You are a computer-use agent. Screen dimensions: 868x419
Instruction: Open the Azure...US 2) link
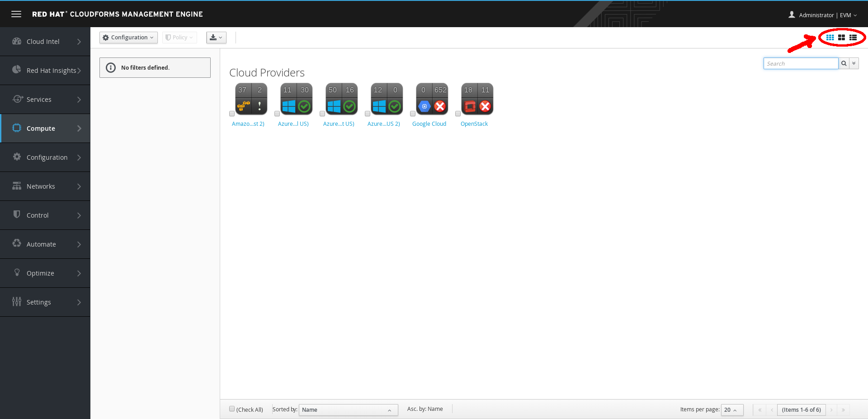tap(384, 124)
